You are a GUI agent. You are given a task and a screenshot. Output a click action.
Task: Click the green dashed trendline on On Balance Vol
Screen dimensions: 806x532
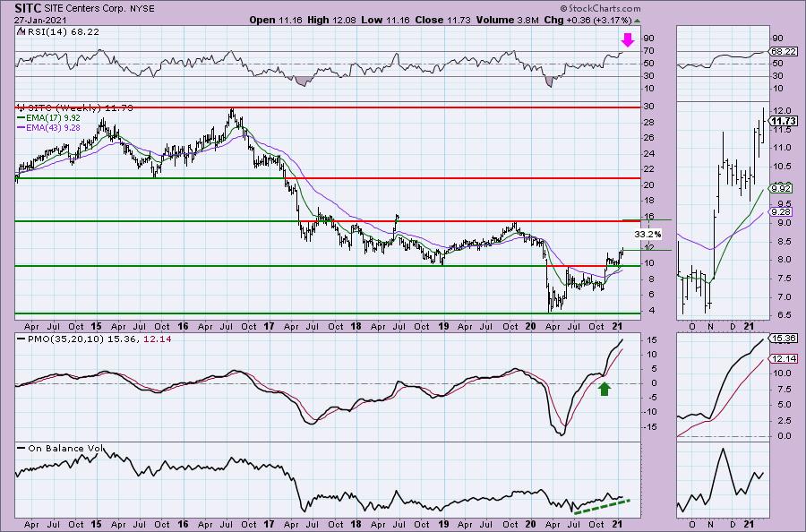[601, 506]
